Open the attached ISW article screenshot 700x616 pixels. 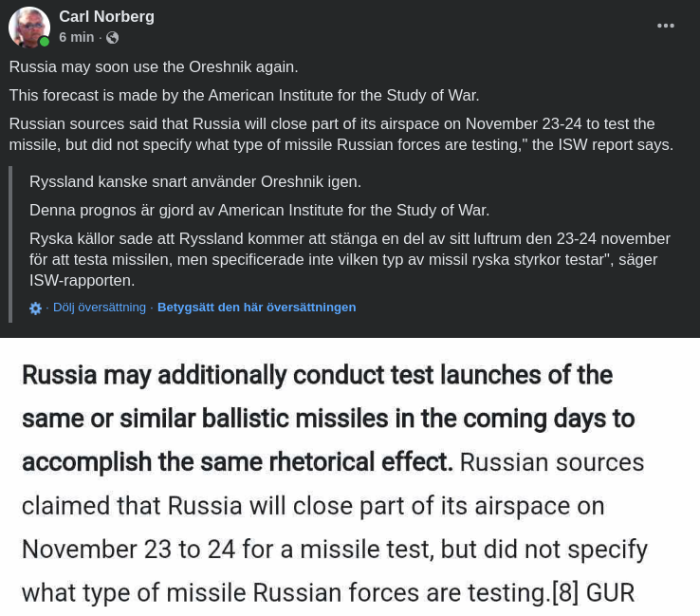pos(350,476)
